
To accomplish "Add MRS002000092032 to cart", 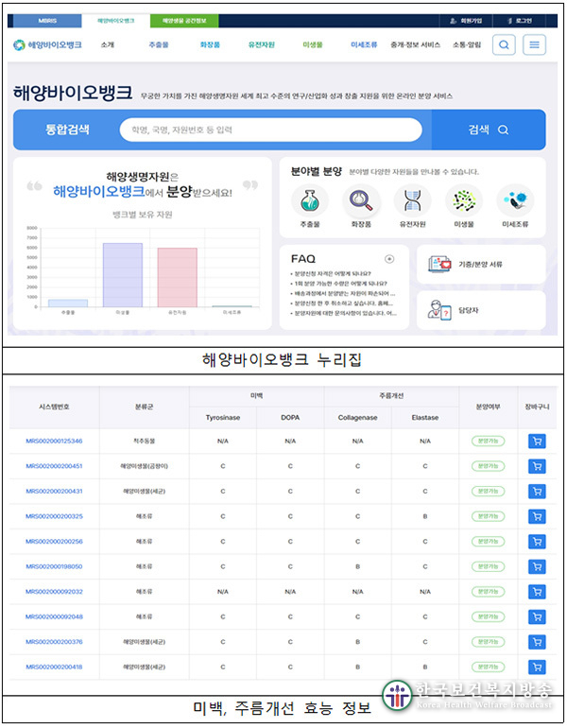I will pyautogui.click(x=537, y=592).
